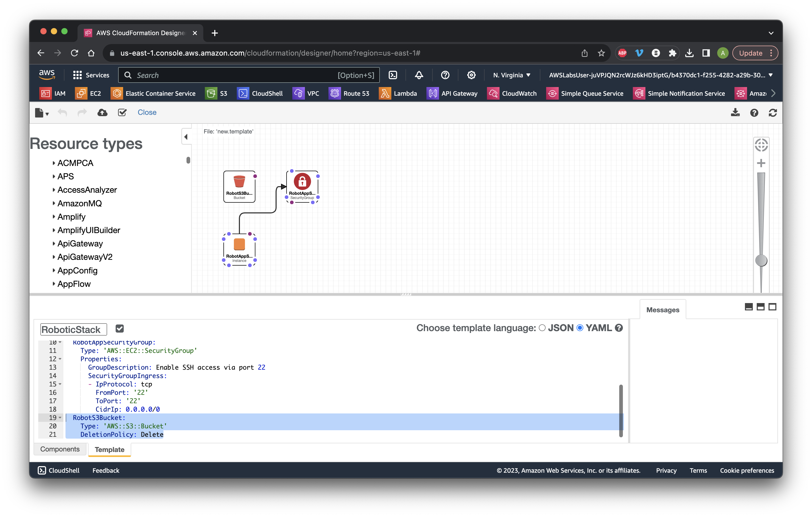Open CloudShell in the footer
The width and height of the screenshot is (812, 517).
click(59, 470)
